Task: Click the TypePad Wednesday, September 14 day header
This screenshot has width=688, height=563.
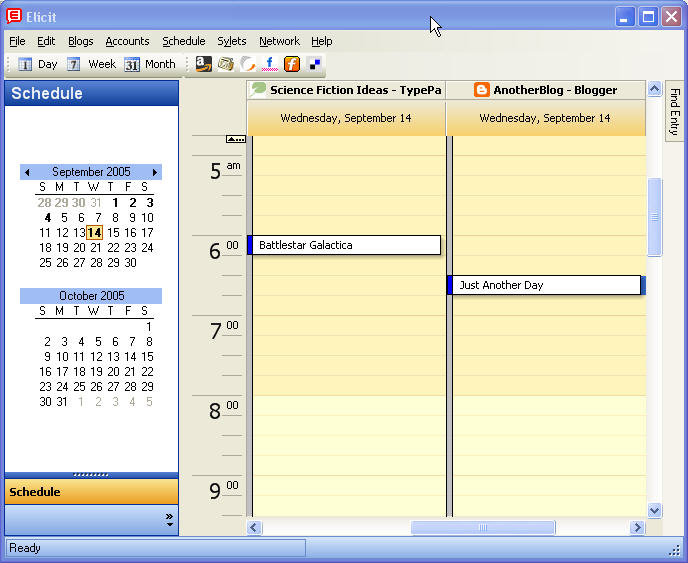Action: (x=346, y=118)
